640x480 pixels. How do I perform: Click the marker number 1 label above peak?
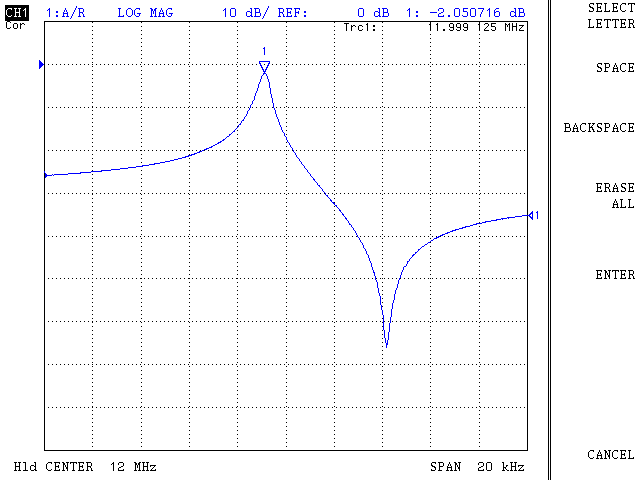(x=264, y=51)
